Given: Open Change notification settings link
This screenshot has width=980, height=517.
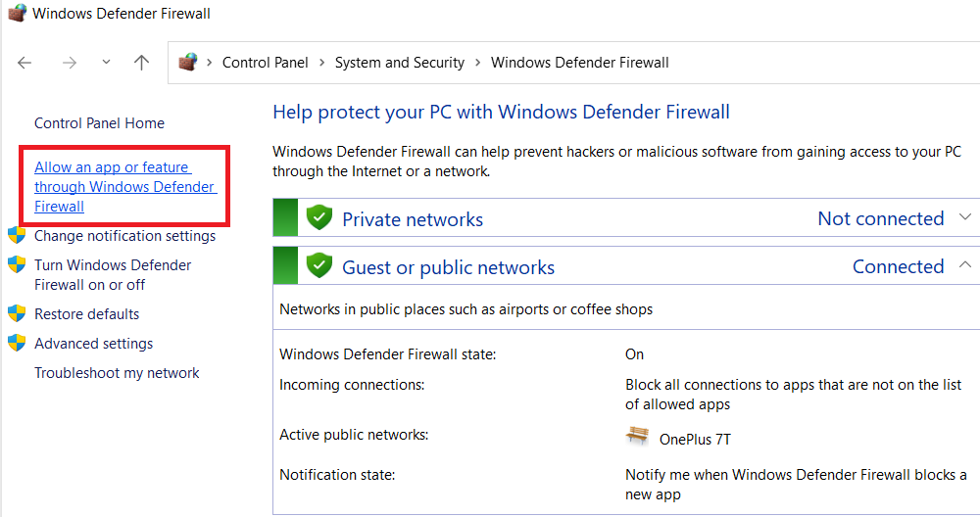Looking at the screenshot, I should (x=125, y=236).
